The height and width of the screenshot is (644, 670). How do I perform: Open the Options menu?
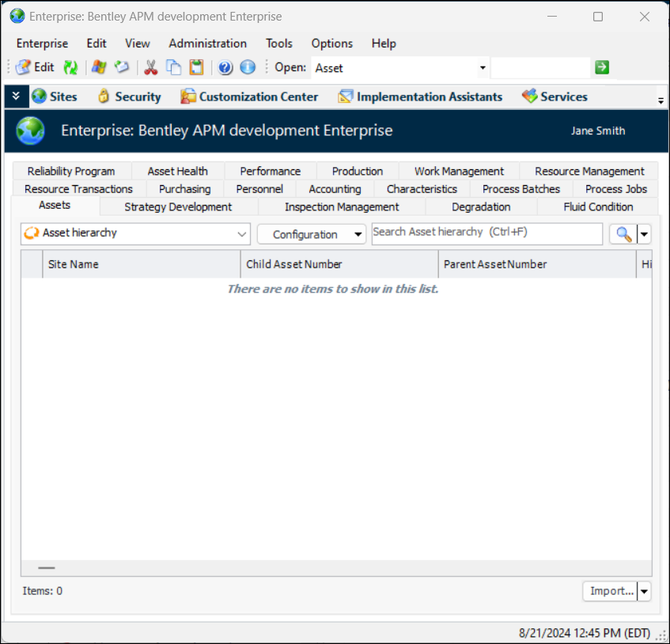click(x=332, y=44)
